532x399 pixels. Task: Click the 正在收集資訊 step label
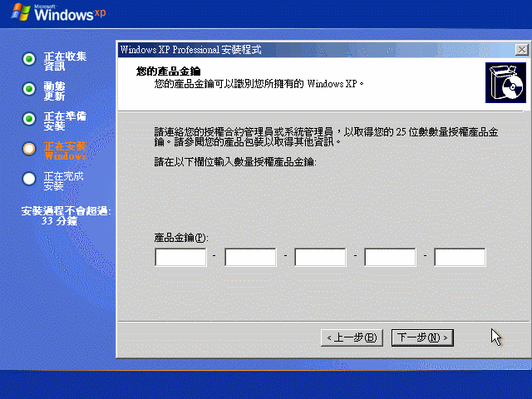[x=65, y=61]
